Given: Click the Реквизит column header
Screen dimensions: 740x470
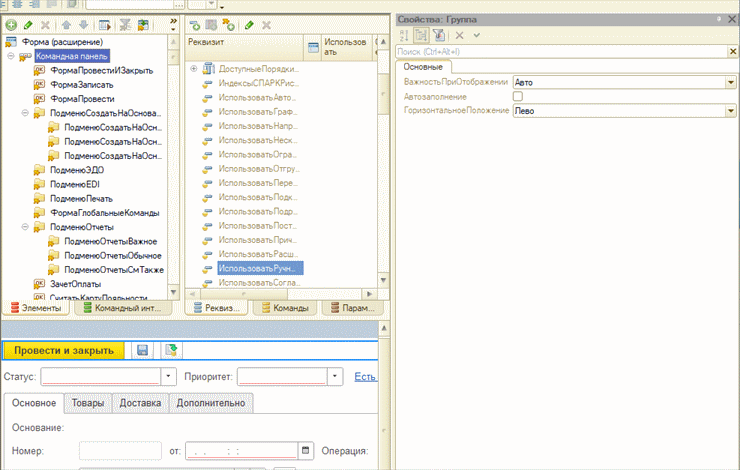Looking at the screenshot, I should tap(245, 47).
